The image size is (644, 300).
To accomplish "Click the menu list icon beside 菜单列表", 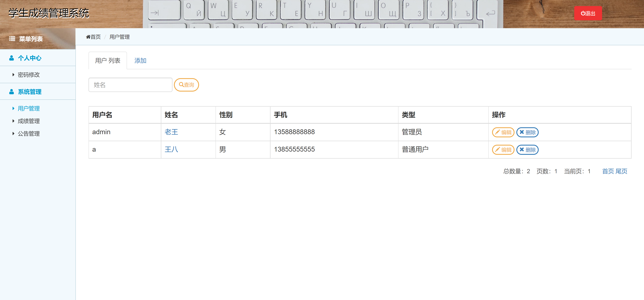I will click(x=12, y=39).
